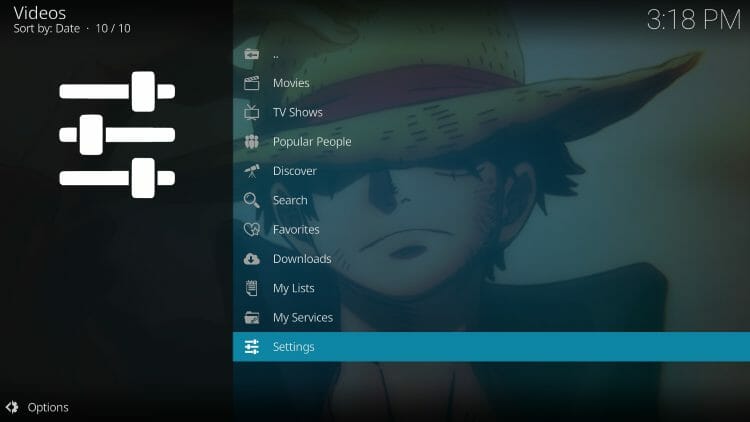This screenshot has height=422, width=750.
Task: Go up via the '..' entry
Action: click(491, 54)
